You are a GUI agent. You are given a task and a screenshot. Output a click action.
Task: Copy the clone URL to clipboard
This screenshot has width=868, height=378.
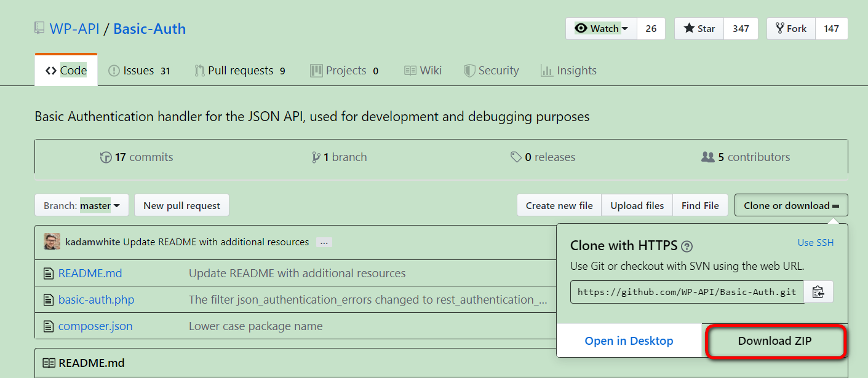coord(818,292)
